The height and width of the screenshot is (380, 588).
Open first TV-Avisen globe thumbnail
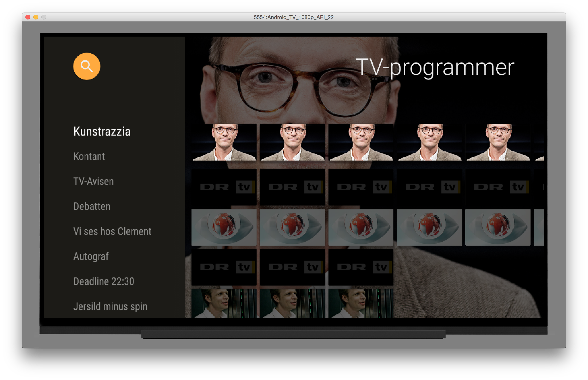(x=224, y=227)
